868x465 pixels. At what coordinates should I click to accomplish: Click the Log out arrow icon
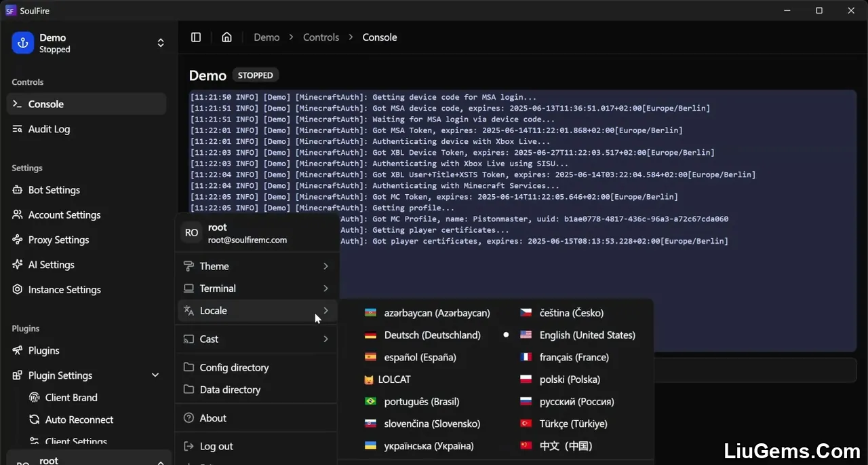click(x=189, y=446)
